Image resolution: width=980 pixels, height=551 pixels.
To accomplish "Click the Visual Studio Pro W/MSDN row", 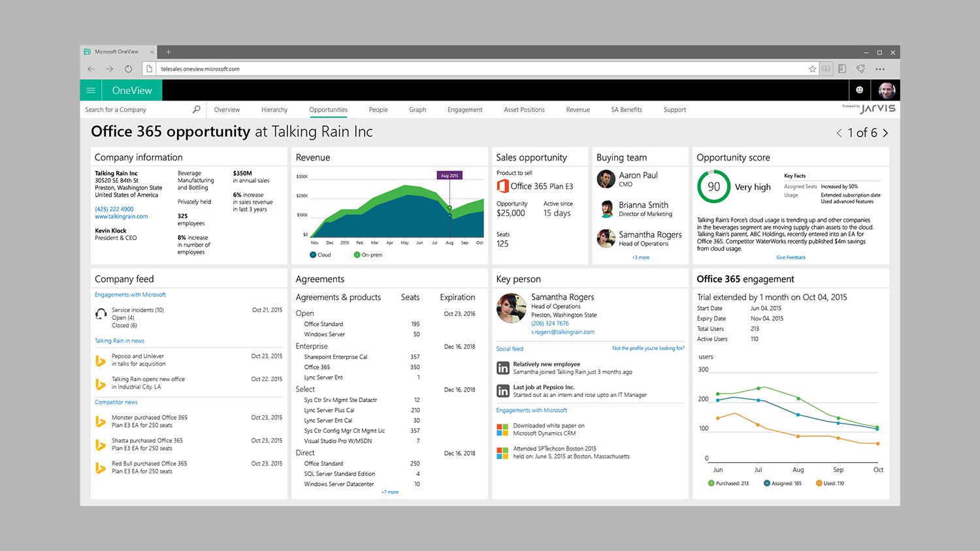I will coord(362,441).
